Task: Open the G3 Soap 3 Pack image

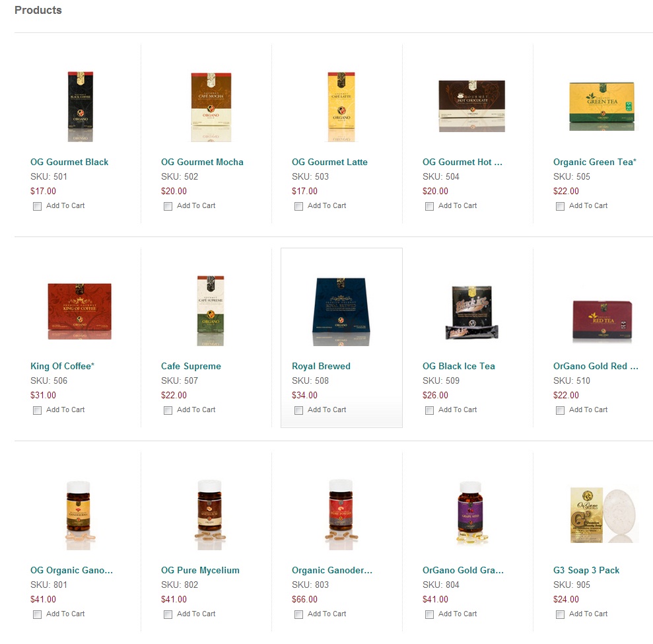Action: [603, 515]
